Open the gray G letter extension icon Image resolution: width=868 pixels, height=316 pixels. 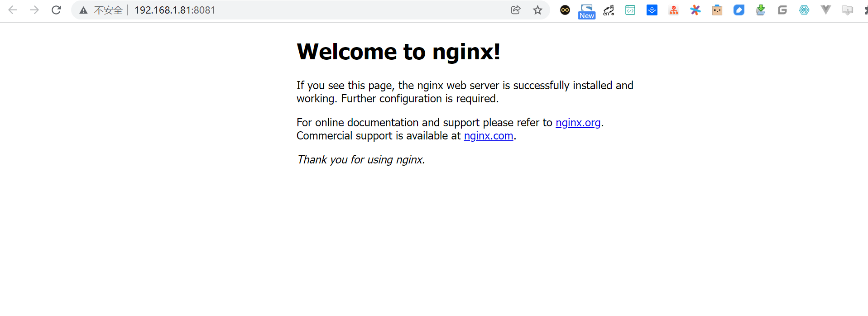782,10
